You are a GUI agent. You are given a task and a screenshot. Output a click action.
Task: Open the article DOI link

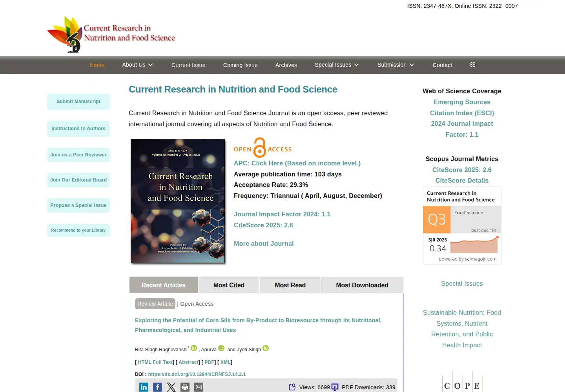[x=197, y=374]
